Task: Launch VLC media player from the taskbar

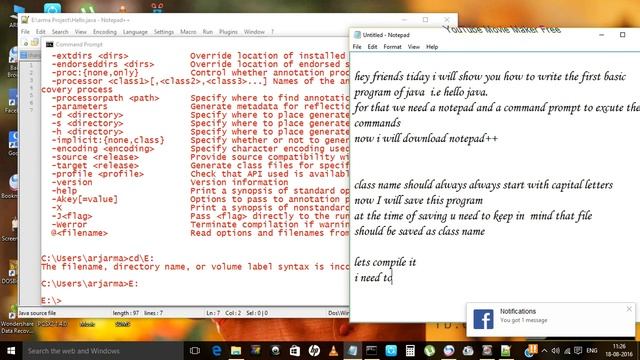Action: coord(333,351)
